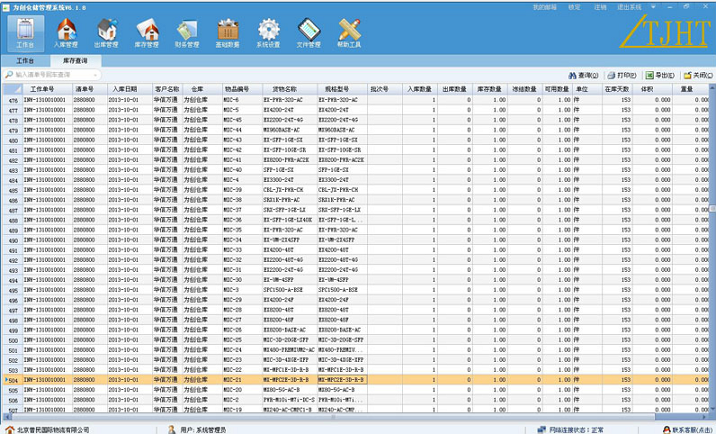Open the 工作台 workbench toolbar icon
This screenshot has height=434, width=716.
click(x=26, y=33)
